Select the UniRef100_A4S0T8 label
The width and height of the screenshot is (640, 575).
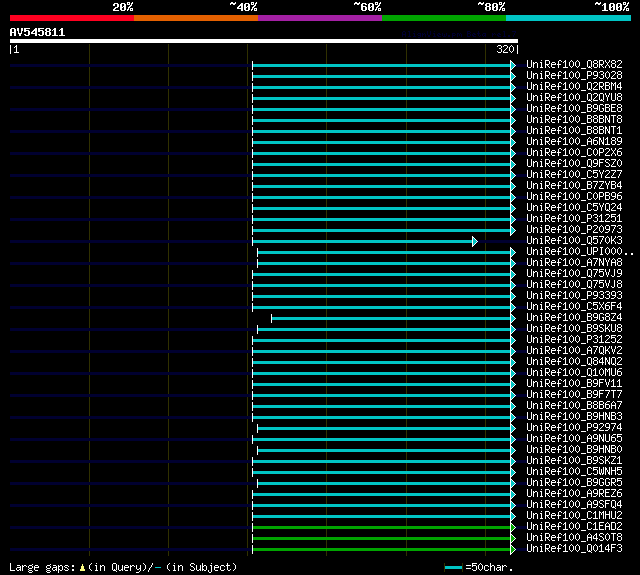point(574,538)
